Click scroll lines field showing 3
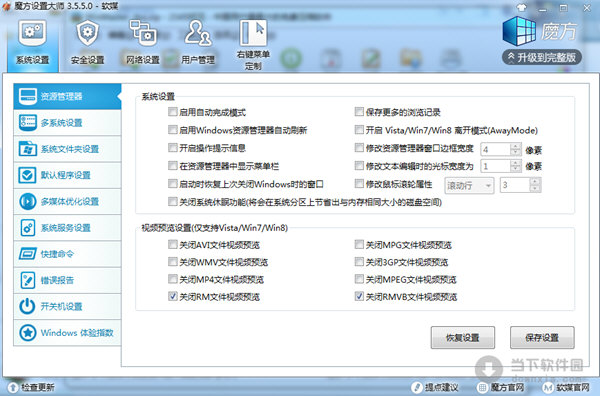 515,185
